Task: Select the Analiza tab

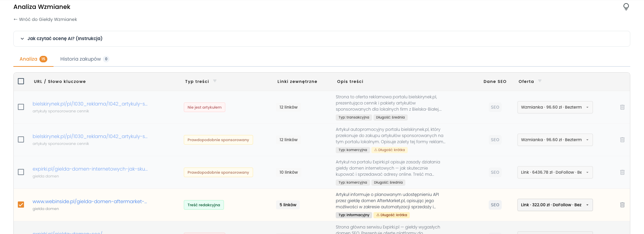Action: (33, 59)
